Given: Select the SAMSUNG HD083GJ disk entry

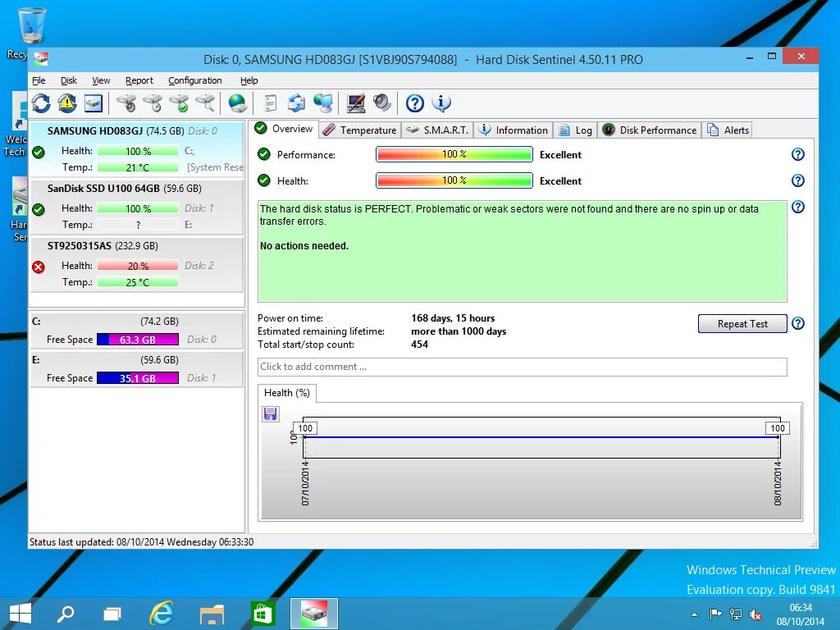Looking at the screenshot, I should (x=137, y=149).
